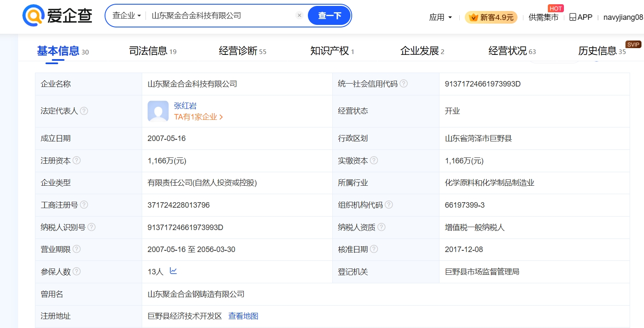Expand TA有1家企业 link

coord(198,117)
